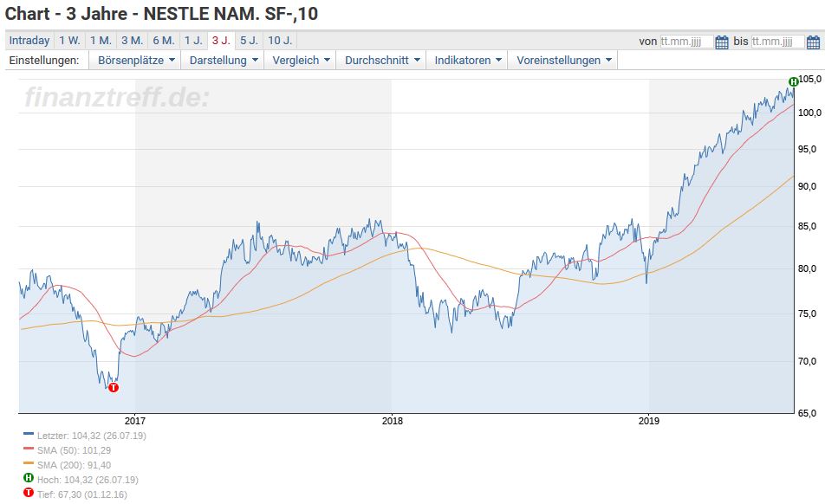Select the 5 J. time range tab
Screen dimensions: 825x504
coord(249,41)
